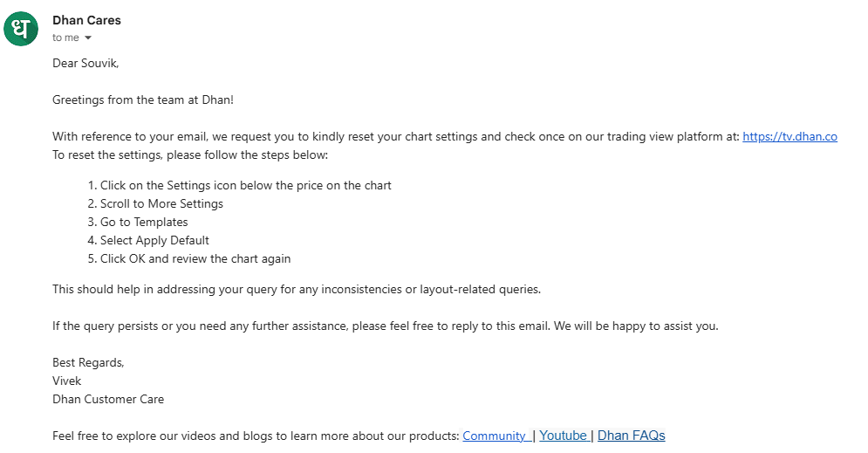Viewport: 868px width, 453px height.
Task: Click the "Greetings from the team" line
Action: 143,100
